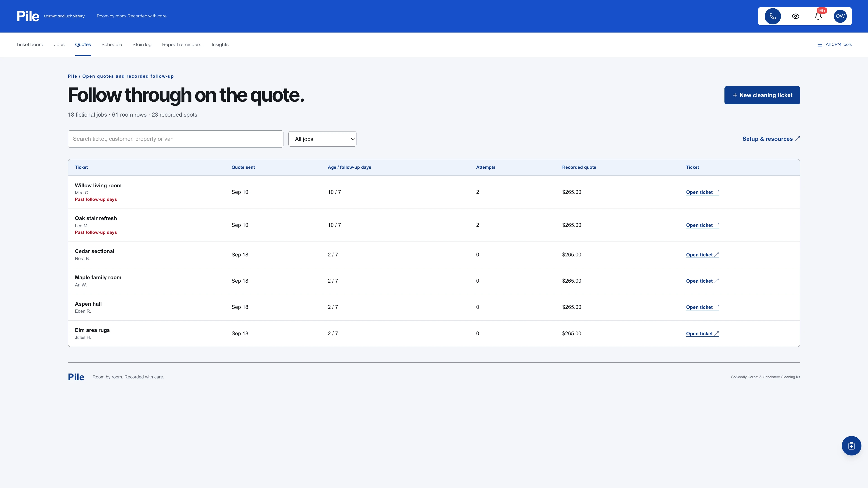Open notifications bell with 99+ badge
Screen dimensions: 868x488
click(x=818, y=16)
